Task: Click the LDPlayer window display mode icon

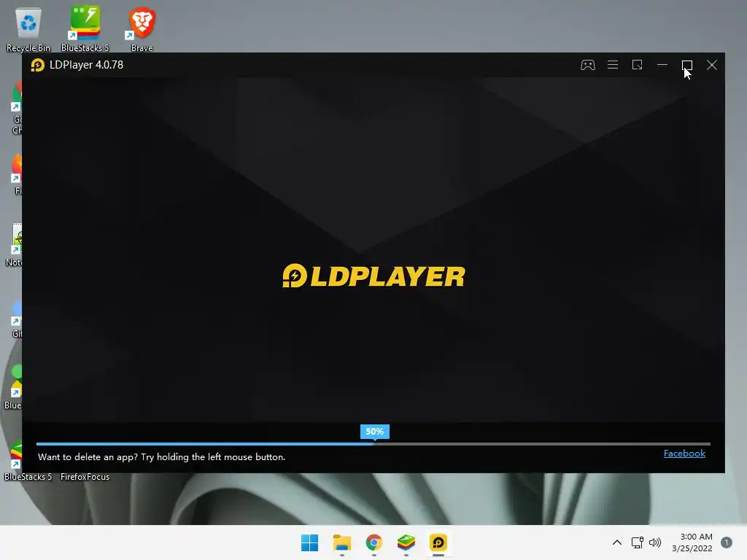Action: [638, 65]
